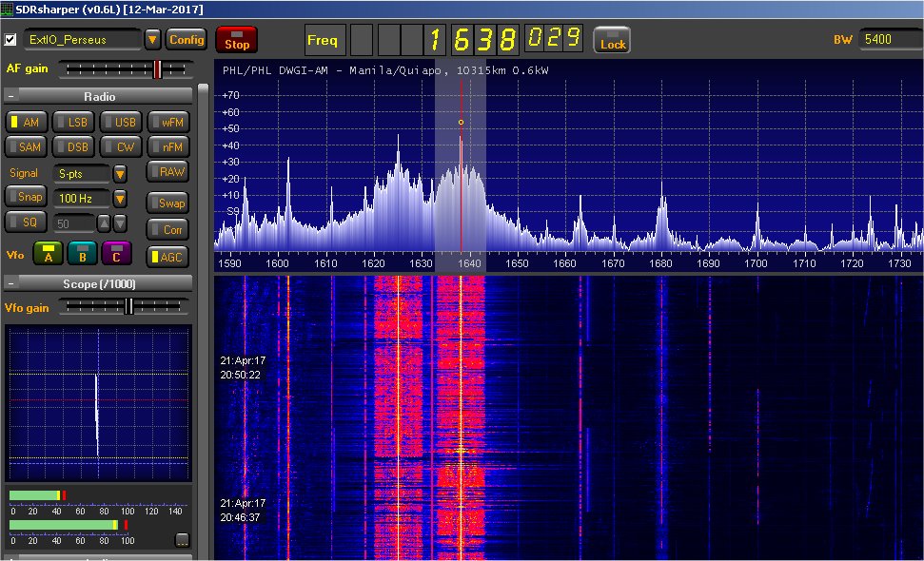Collapse the Radio panel
Viewport: 924px width, 561px height.
click(x=10, y=97)
